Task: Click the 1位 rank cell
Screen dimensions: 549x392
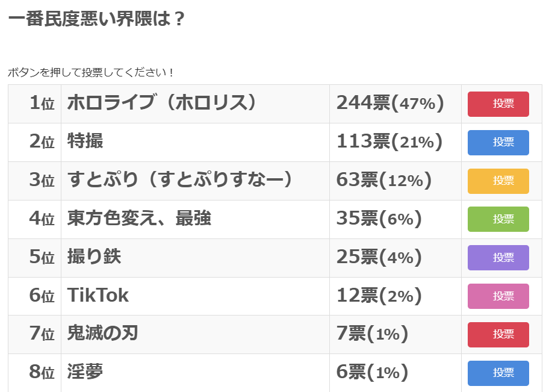Action: pyautogui.click(x=42, y=104)
